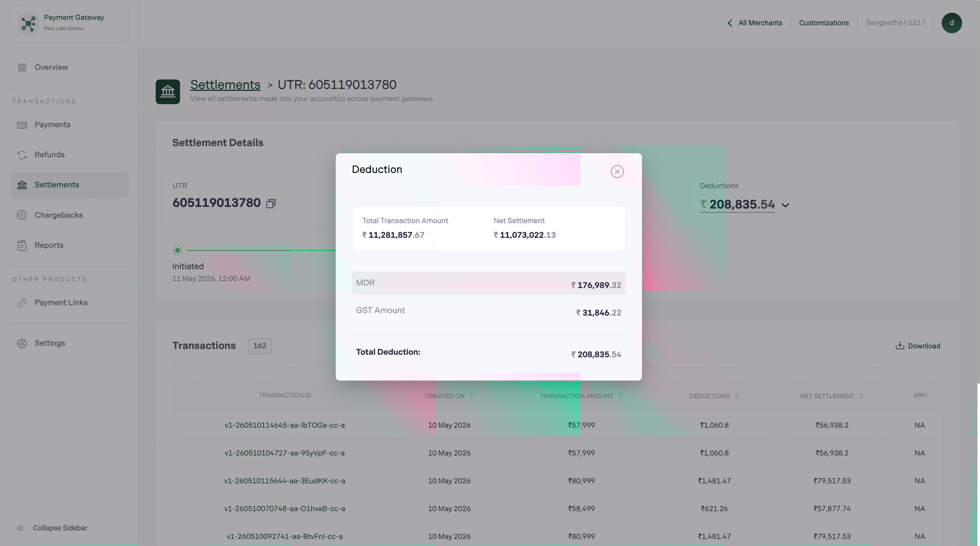Click the Refunds arrows icon

point(22,155)
